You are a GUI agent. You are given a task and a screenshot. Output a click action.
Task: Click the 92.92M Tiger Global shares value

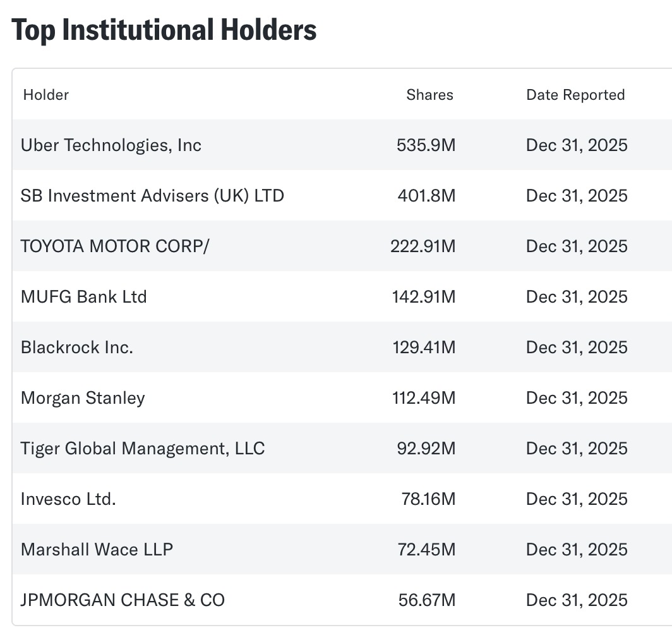click(426, 449)
